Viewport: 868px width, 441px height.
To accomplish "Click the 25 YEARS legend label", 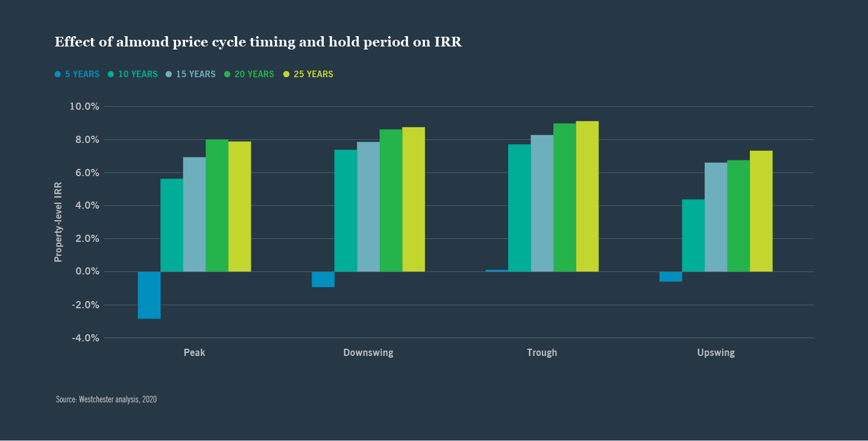I will coord(313,74).
